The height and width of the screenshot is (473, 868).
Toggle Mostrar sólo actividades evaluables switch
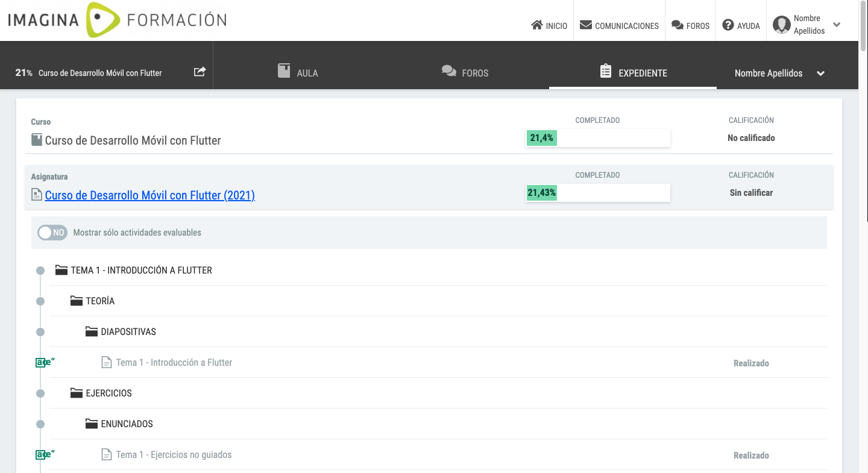52,233
